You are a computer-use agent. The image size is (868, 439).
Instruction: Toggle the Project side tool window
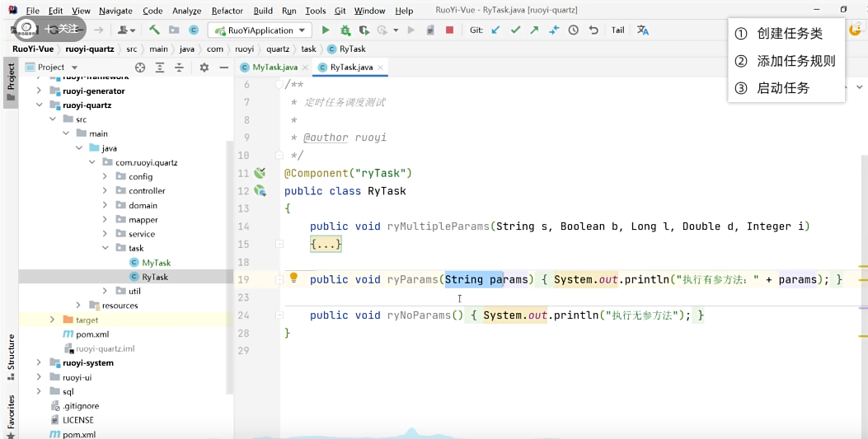point(11,82)
